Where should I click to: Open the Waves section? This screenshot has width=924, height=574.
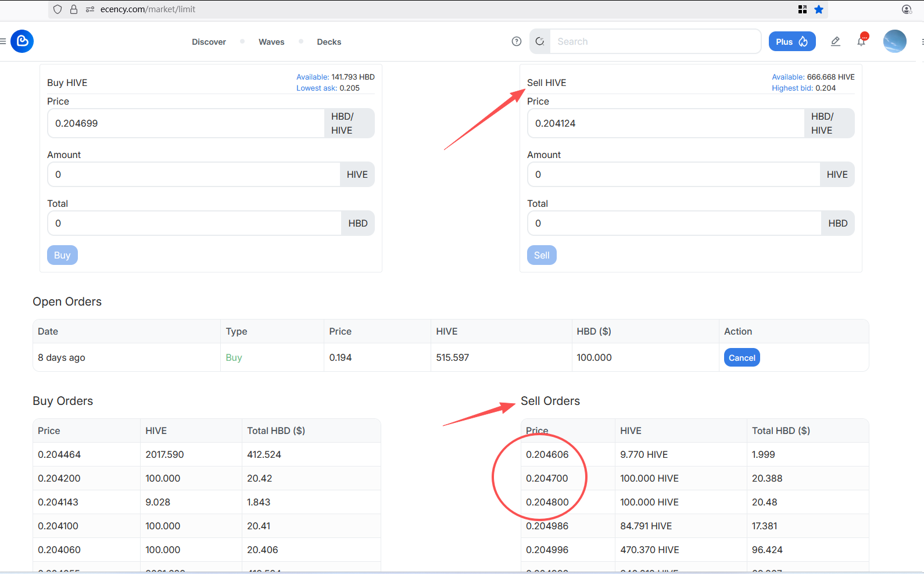[x=271, y=42]
